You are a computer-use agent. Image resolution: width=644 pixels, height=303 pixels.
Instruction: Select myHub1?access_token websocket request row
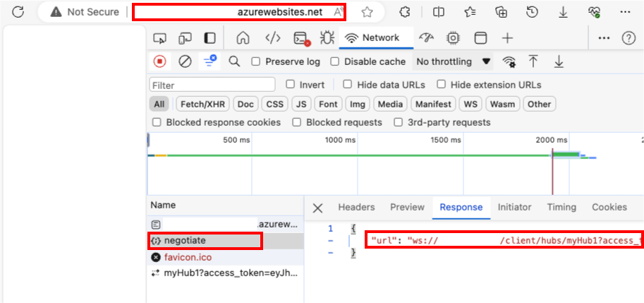coord(225,273)
